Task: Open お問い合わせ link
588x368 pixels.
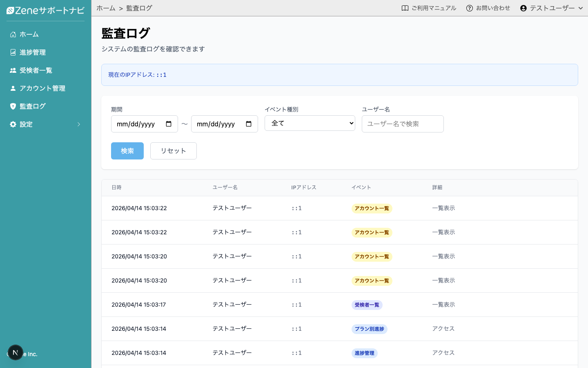Action: (488, 8)
